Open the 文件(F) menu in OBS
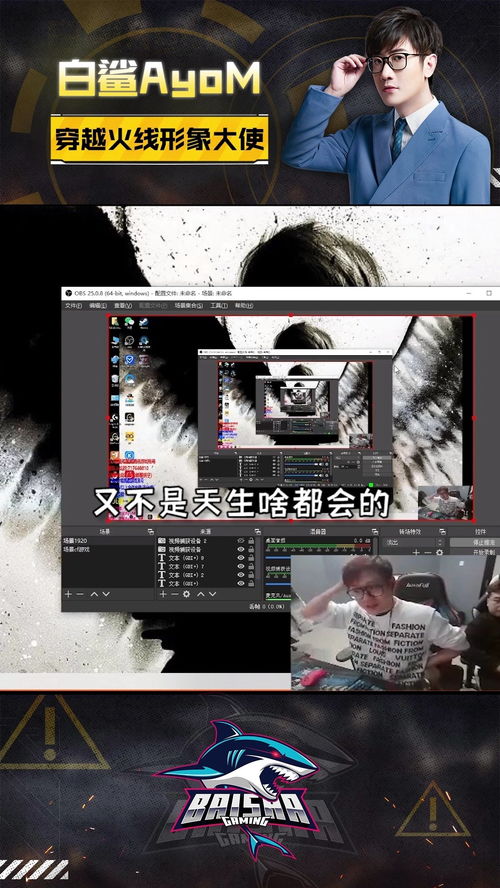The height and width of the screenshot is (888, 500). point(73,305)
